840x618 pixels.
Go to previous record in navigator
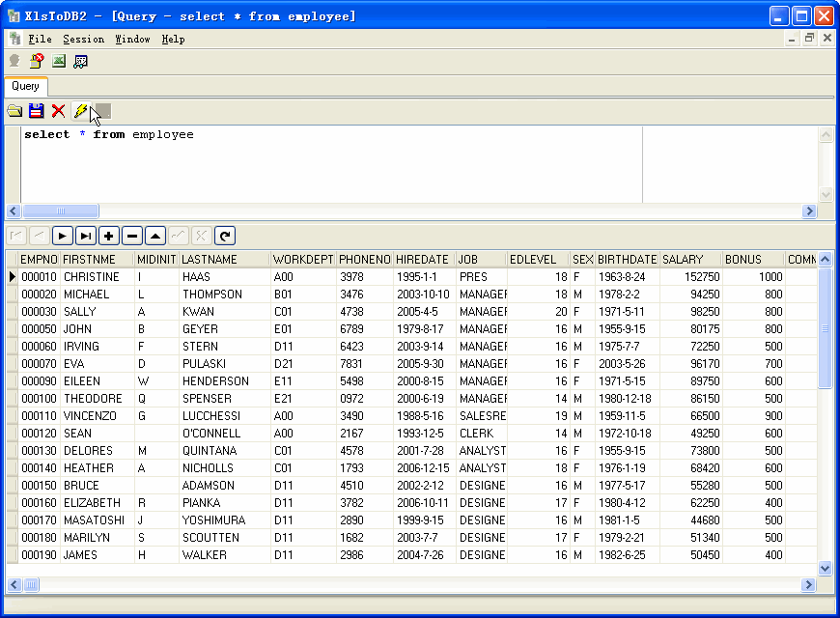(x=40, y=236)
